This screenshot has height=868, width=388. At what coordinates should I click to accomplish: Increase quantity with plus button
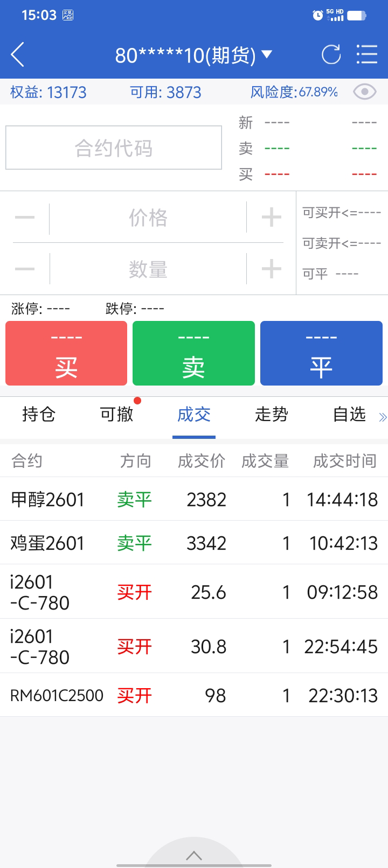coord(271,269)
